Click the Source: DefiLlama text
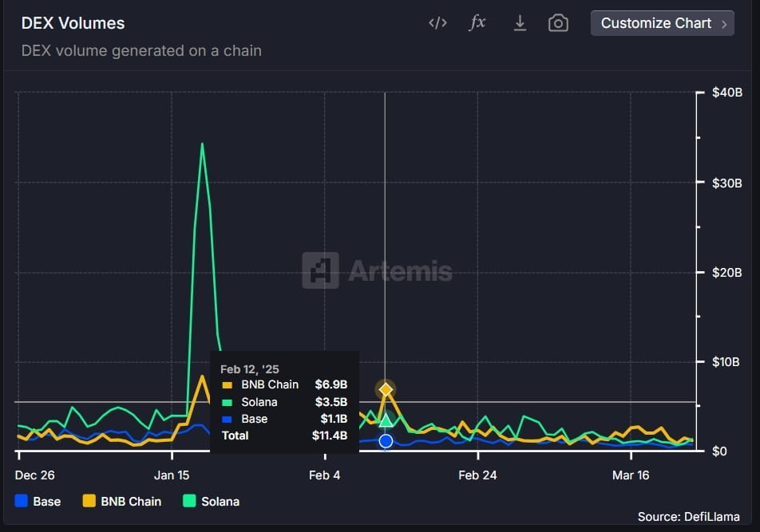Image resolution: width=760 pixels, height=532 pixels. (x=688, y=517)
